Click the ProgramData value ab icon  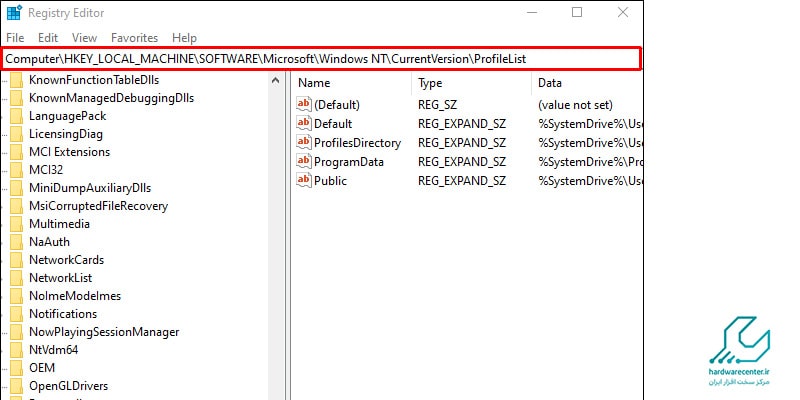(x=304, y=162)
